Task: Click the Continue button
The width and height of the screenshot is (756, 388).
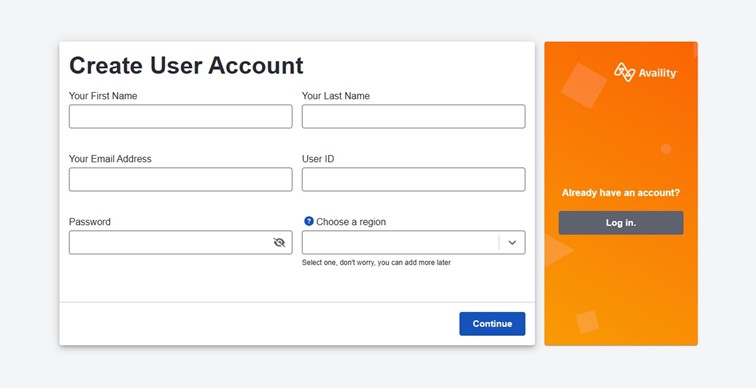Action: 492,324
